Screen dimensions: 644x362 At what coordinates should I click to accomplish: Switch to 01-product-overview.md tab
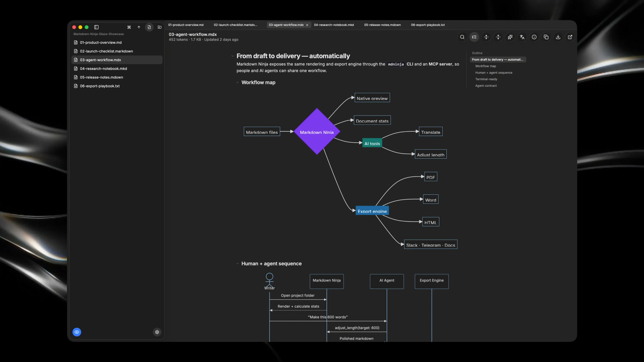pyautogui.click(x=186, y=25)
